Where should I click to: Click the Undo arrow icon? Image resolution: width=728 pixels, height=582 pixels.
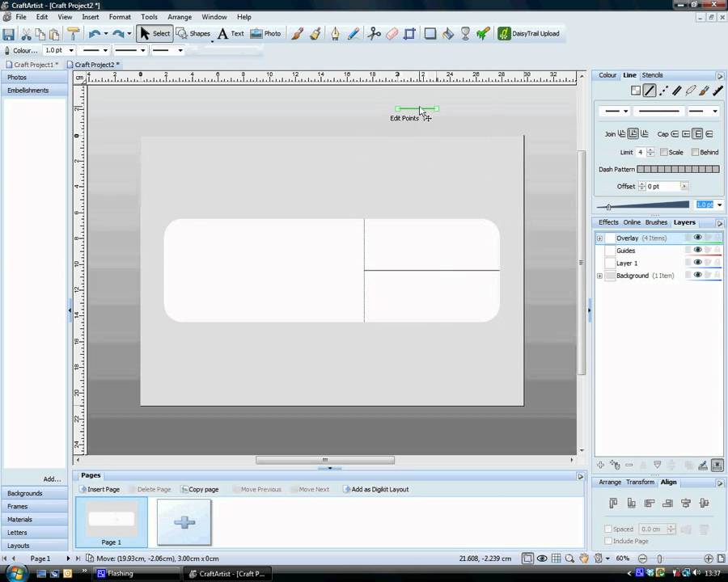pyautogui.click(x=95, y=34)
